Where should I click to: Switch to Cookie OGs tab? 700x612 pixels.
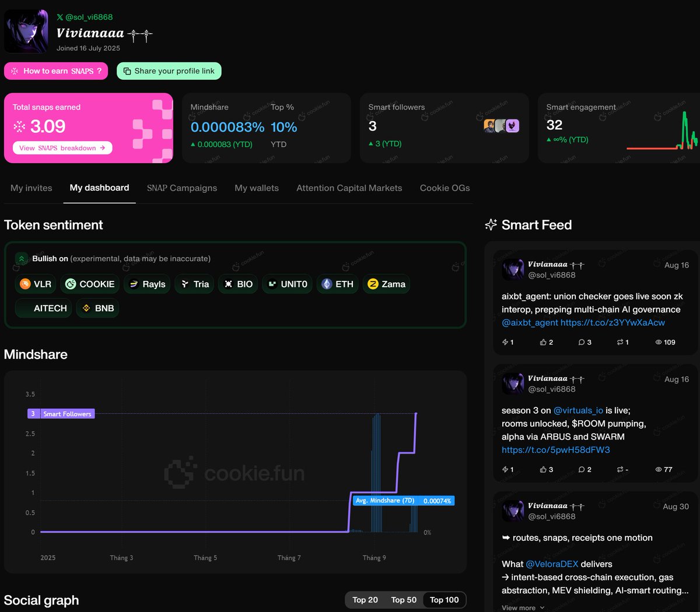point(445,188)
